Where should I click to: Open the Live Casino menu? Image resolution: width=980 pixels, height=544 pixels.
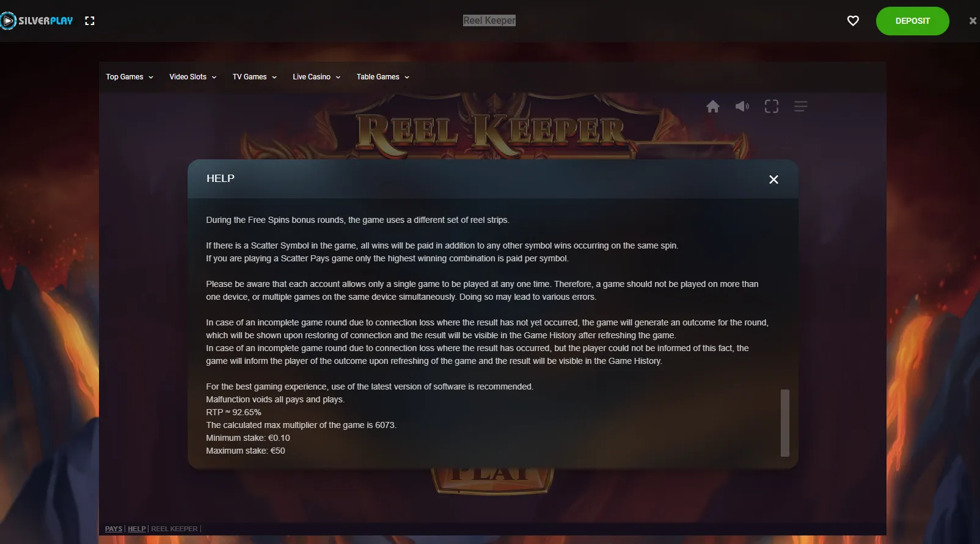point(316,77)
